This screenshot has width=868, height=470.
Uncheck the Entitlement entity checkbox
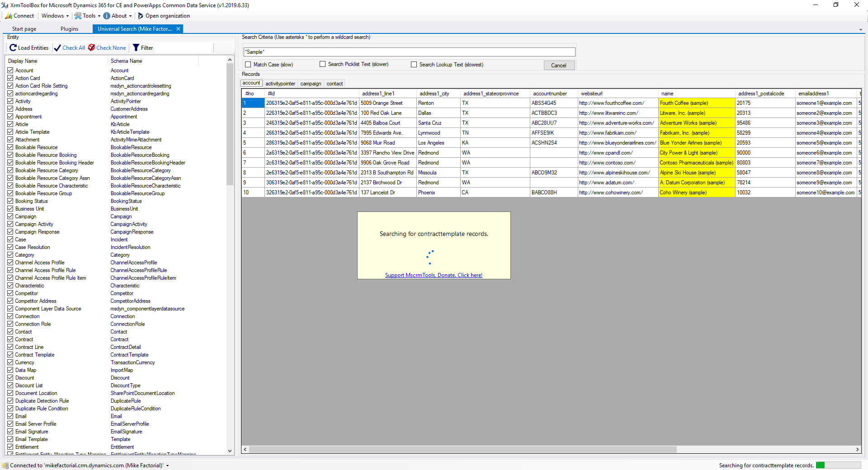point(10,447)
